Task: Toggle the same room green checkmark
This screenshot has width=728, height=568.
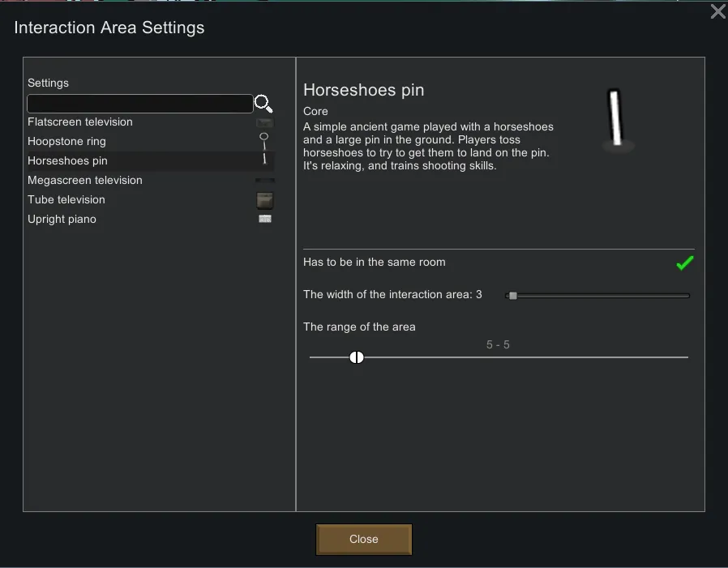Action: [685, 263]
